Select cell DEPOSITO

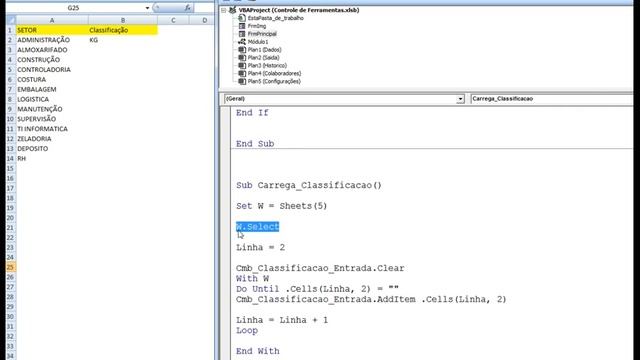tap(52, 149)
